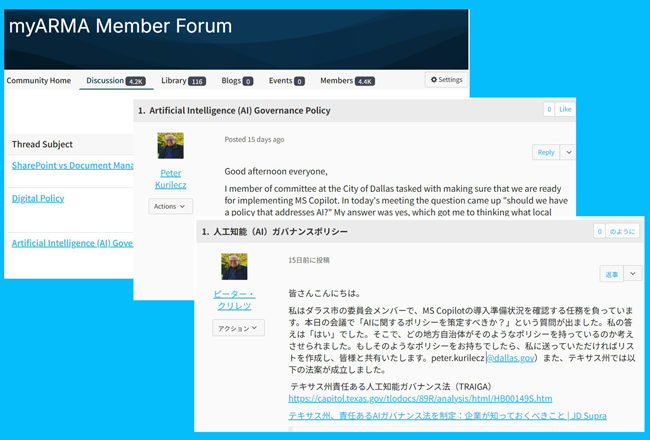Click the Good afternoon everyone greeting

(x=276, y=171)
